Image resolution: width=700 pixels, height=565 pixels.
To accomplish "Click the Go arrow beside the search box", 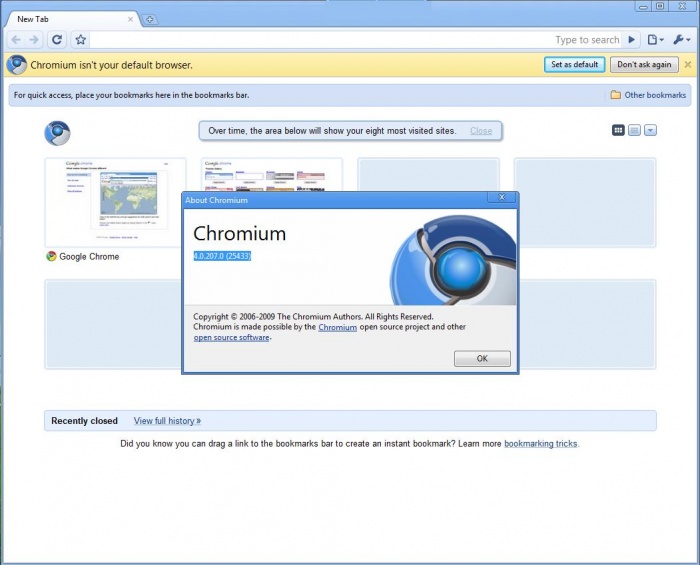I will [631, 40].
